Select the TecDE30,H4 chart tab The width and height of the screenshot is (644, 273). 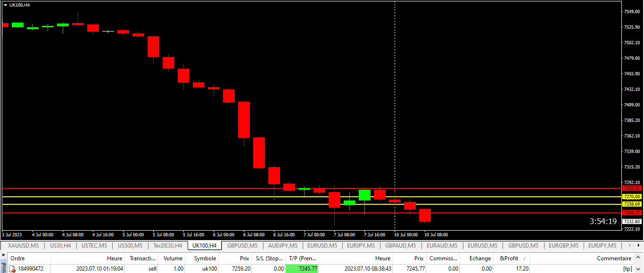pos(167,245)
